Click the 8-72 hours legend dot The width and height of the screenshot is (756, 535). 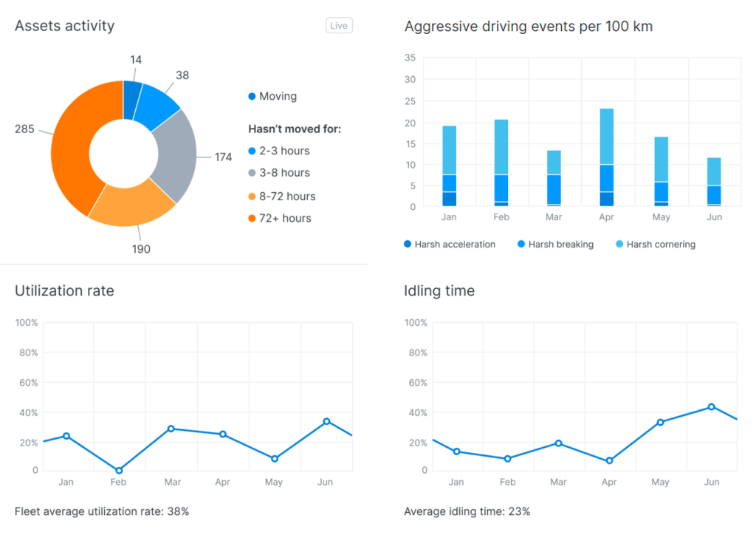click(x=252, y=197)
